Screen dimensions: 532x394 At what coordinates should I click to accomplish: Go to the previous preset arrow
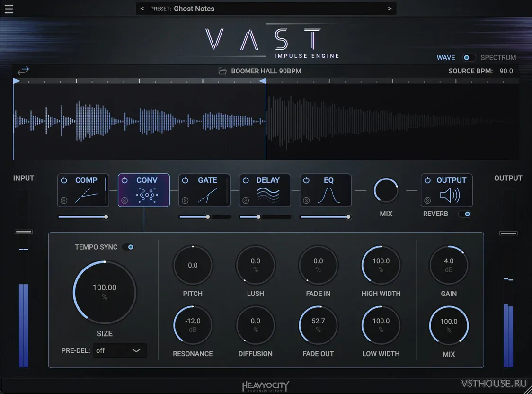142,9
